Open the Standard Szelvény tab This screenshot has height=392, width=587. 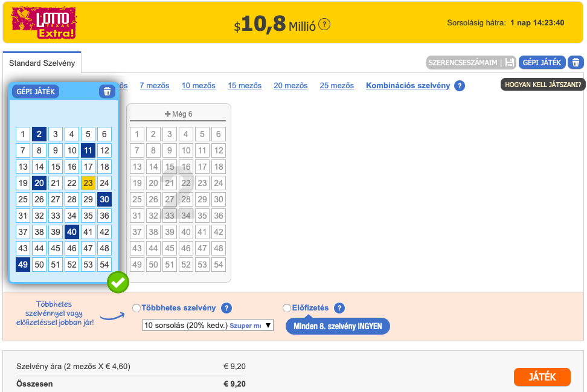click(42, 63)
